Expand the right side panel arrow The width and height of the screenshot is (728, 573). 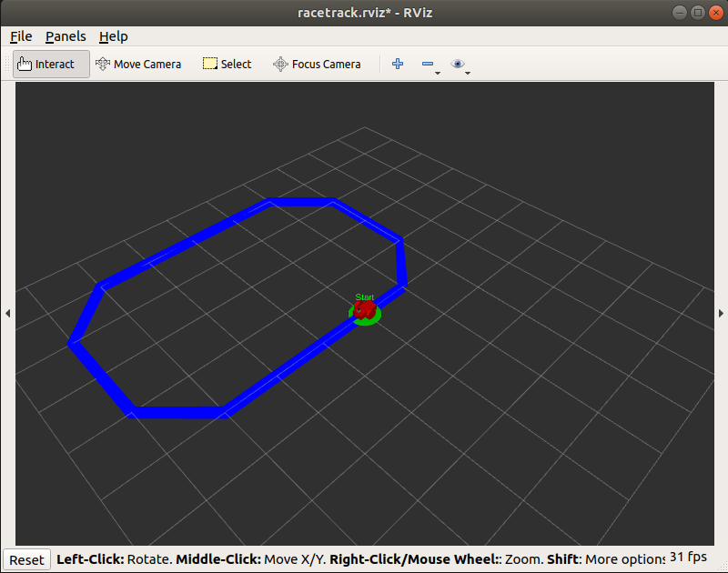(x=721, y=313)
